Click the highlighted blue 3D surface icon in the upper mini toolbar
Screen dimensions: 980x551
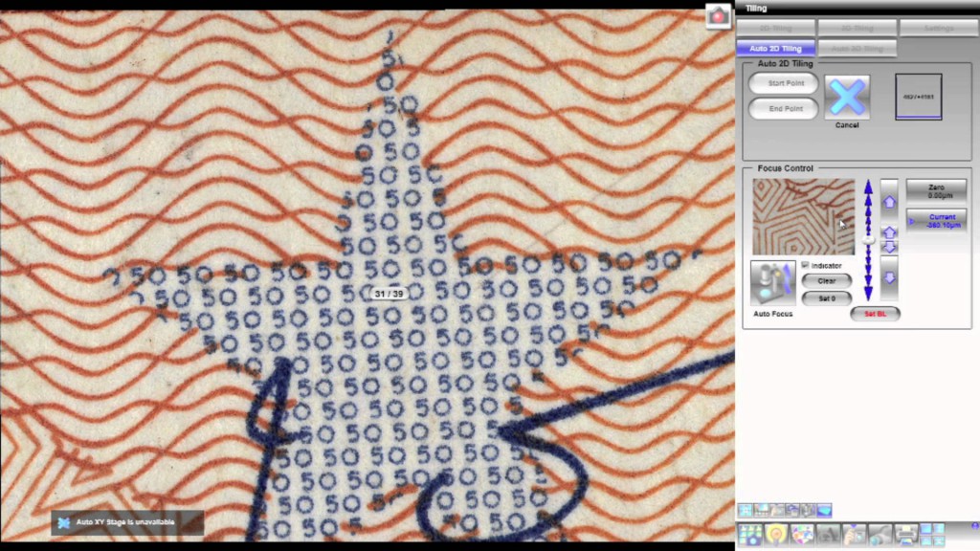(824, 511)
